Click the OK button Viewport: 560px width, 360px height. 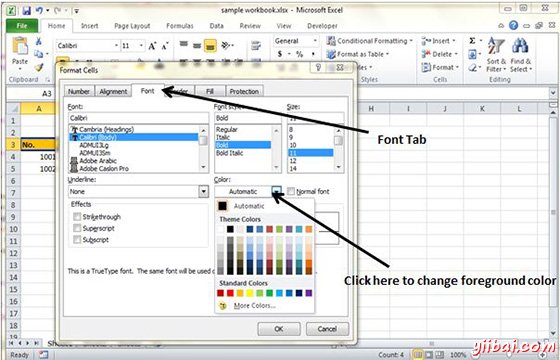(279, 329)
